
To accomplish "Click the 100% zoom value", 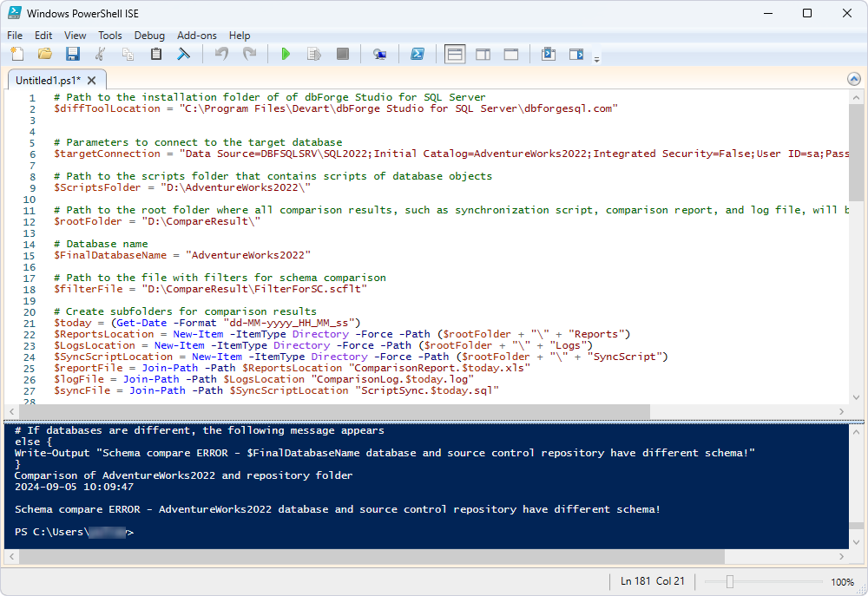I will point(843,581).
